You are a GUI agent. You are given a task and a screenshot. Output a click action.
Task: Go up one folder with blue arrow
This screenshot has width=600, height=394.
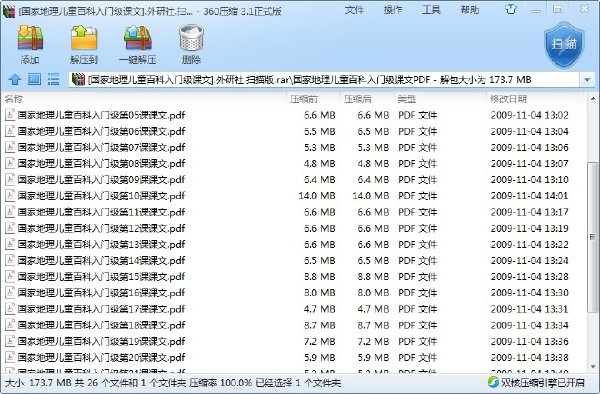click(x=15, y=80)
